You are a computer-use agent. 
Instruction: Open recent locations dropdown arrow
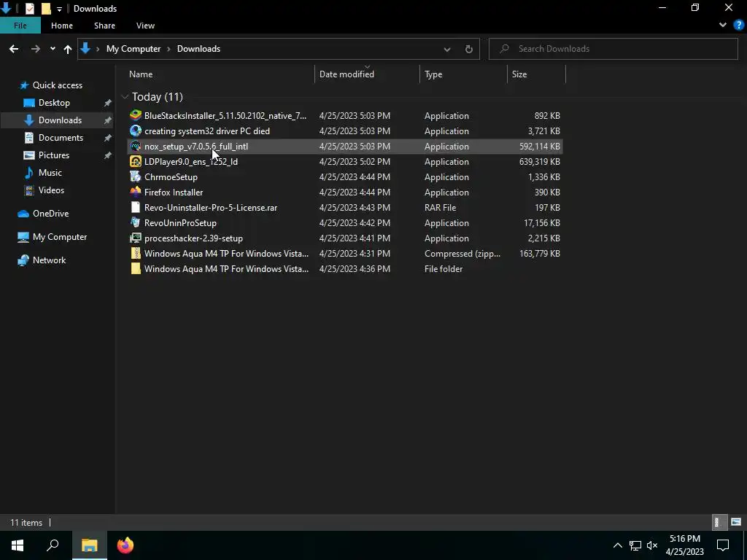[x=53, y=49]
